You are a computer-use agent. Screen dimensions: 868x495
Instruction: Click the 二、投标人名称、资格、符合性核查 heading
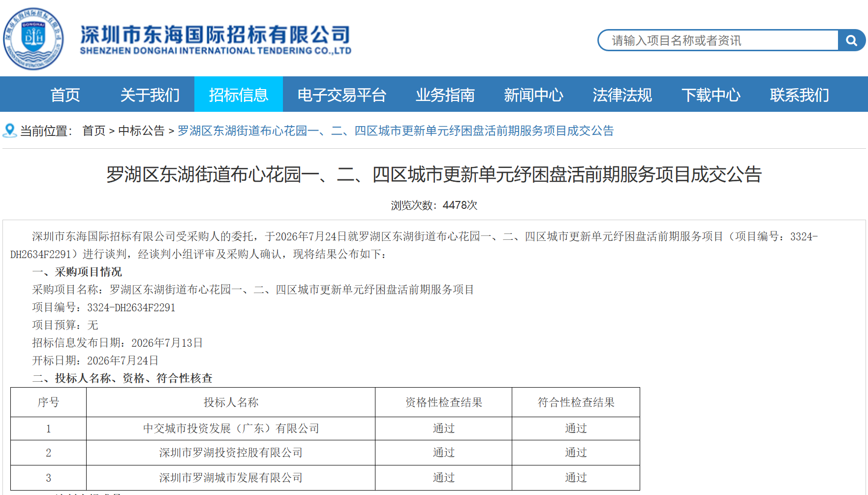(x=123, y=378)
